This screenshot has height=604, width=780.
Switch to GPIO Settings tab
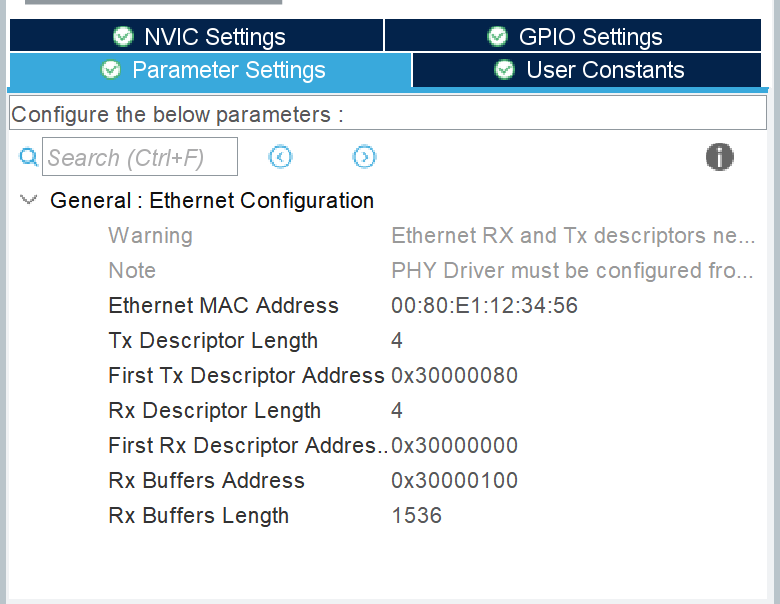pyautogui.click(x=590, y=37)
